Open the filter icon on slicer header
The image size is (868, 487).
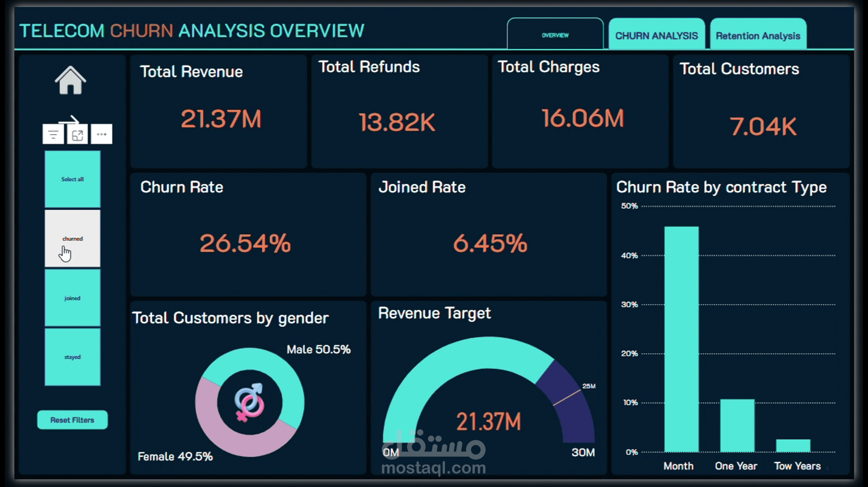(x=53, y=134)
